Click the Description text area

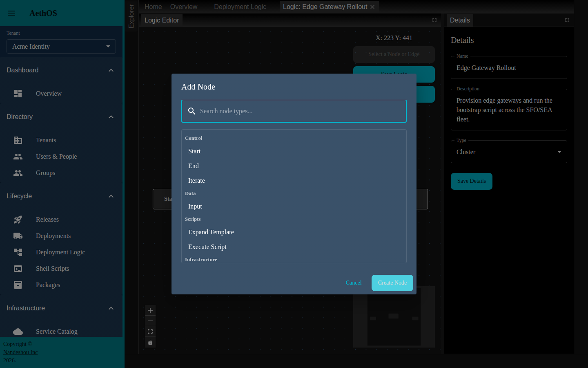[x=509, y=110]
